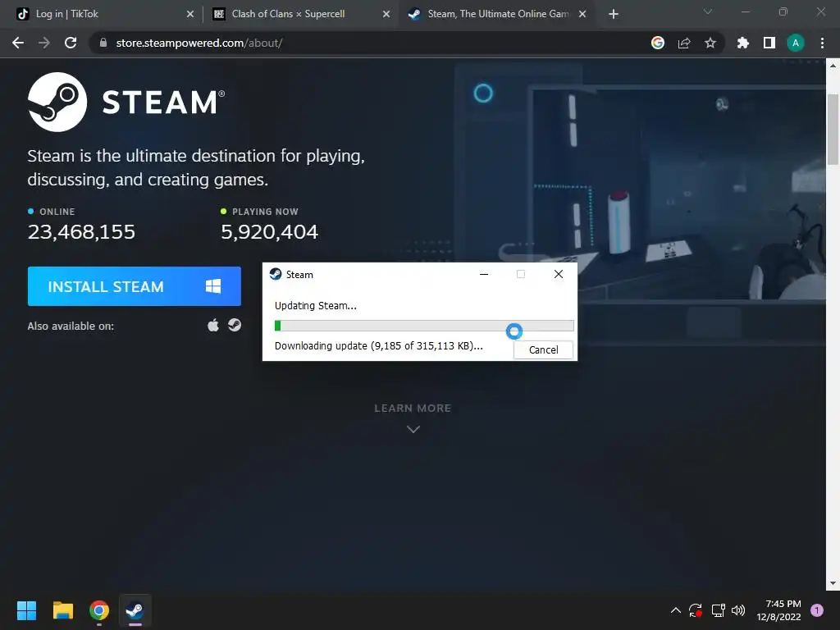Click the INSTALL STEAM button
The width and height of the screenshot is (840, 630).
134,286
